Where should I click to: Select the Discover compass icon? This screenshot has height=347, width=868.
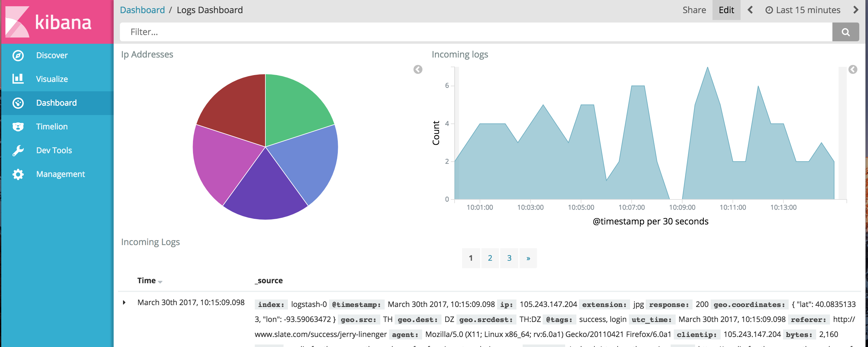18,55
